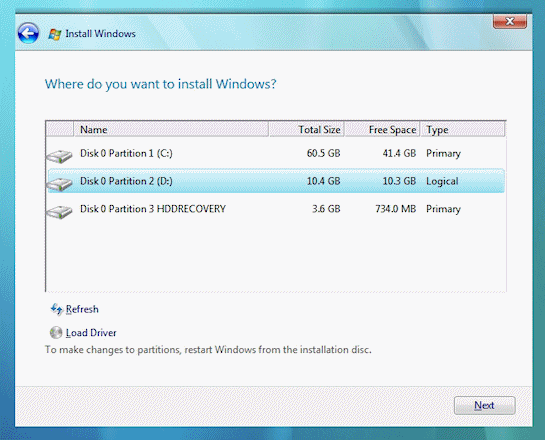Screen dimensions: 545x440
Task: Click the Load Driver disc icon
Action: click(x=56, y=333)
